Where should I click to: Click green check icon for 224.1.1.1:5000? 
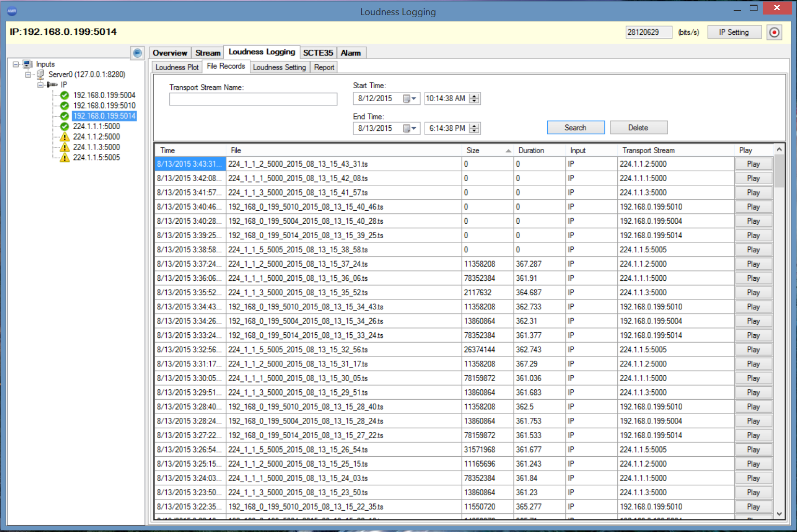[64, 127]
